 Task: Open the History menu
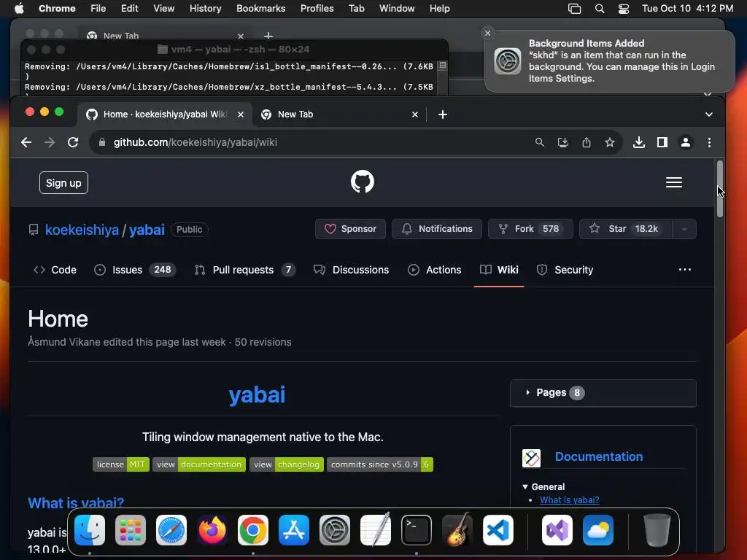click(x=205, y=9)
